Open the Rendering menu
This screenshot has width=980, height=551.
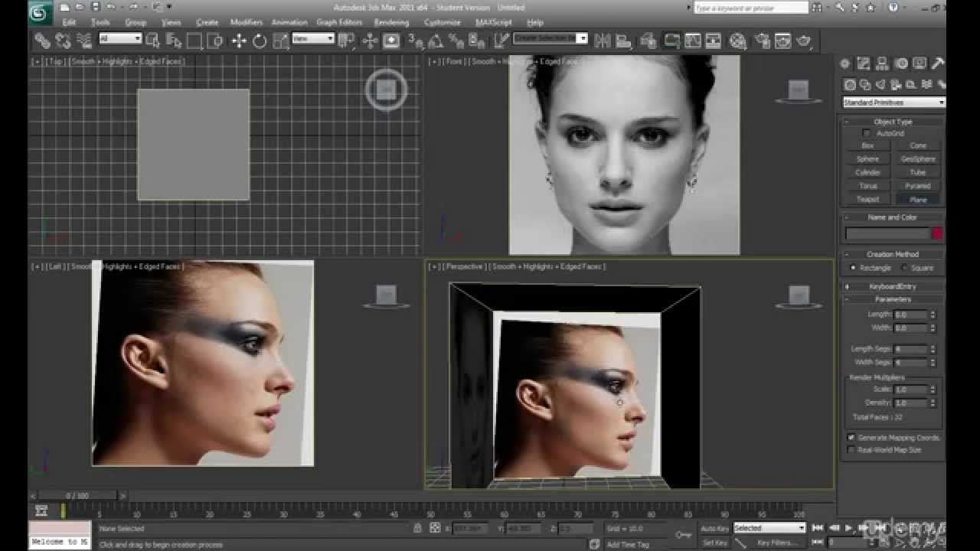pos(390,22)
